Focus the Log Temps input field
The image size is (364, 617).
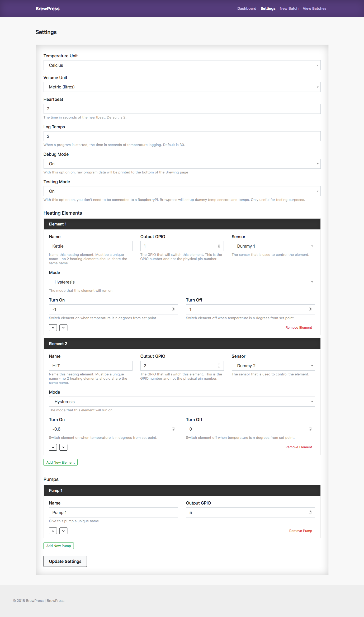182,136
